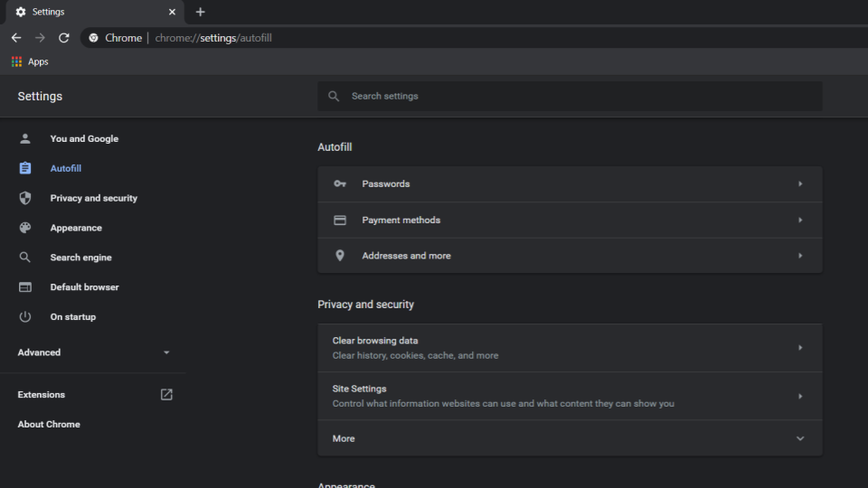Click the Search settings field
868x488 pixels.
pyautogui.click(x=579, y=96)
